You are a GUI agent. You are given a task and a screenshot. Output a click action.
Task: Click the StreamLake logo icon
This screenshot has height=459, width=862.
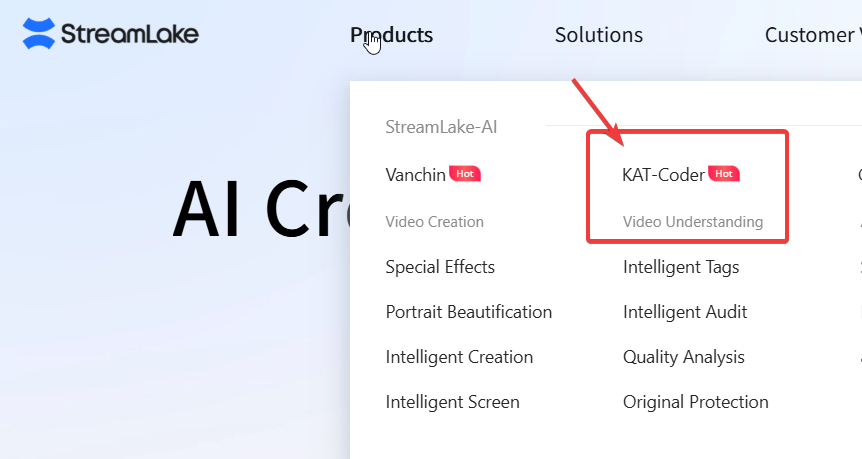point(39,34)
